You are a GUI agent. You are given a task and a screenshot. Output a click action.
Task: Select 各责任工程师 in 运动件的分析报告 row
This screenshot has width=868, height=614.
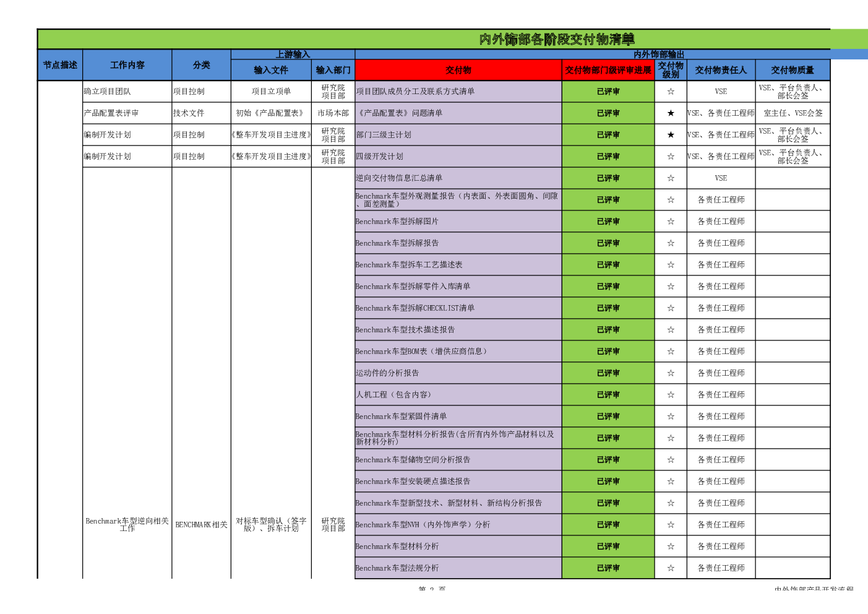pyautogui.click(x=721, y=373)
